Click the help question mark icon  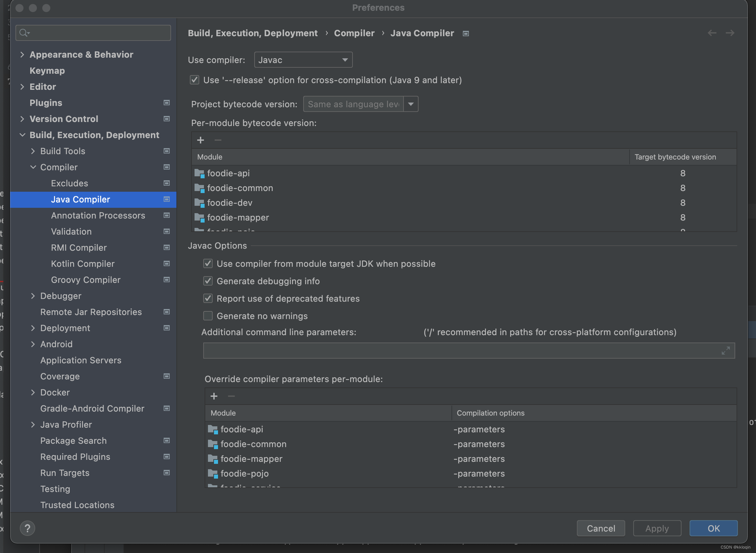(28, 528)
